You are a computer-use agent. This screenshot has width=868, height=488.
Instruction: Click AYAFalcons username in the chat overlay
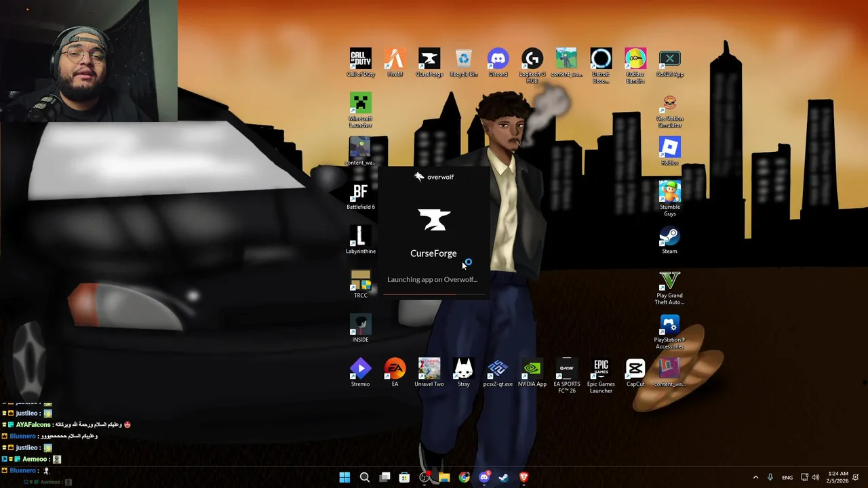33,424
